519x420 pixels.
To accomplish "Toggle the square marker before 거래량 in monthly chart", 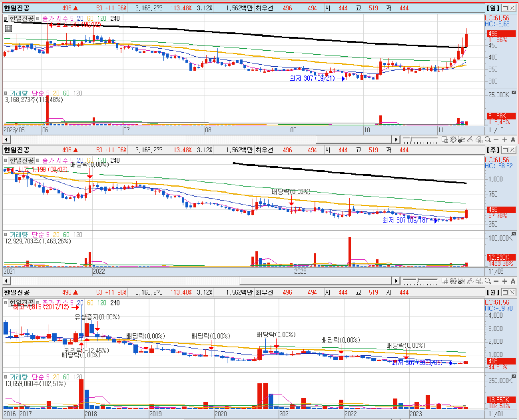I will click(x=6, y=377).
